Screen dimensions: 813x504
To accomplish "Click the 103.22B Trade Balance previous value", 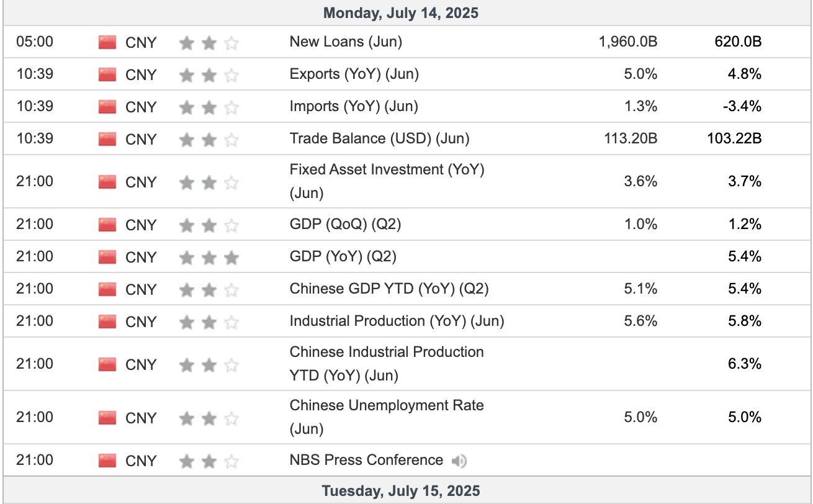I will 734,139.
